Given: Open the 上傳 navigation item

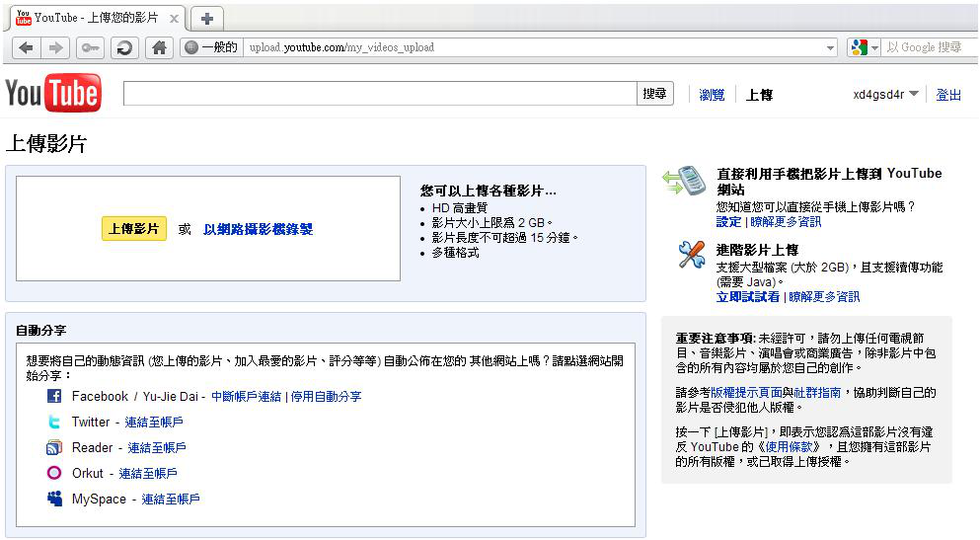Looking at the screenshot, I should 759,95.
